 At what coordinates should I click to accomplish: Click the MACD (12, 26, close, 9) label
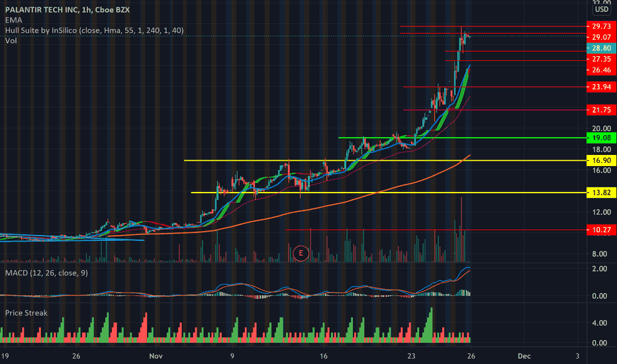coord(46,273)
